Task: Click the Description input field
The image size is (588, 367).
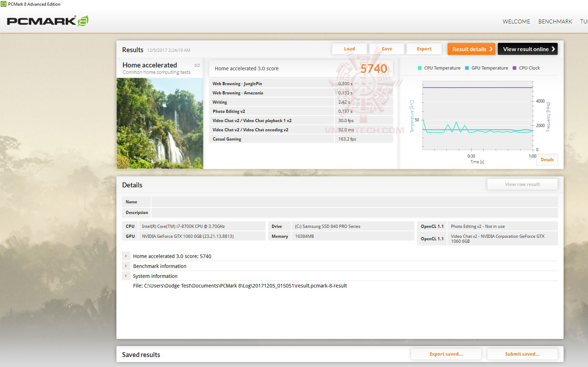Action: [354, 213]
